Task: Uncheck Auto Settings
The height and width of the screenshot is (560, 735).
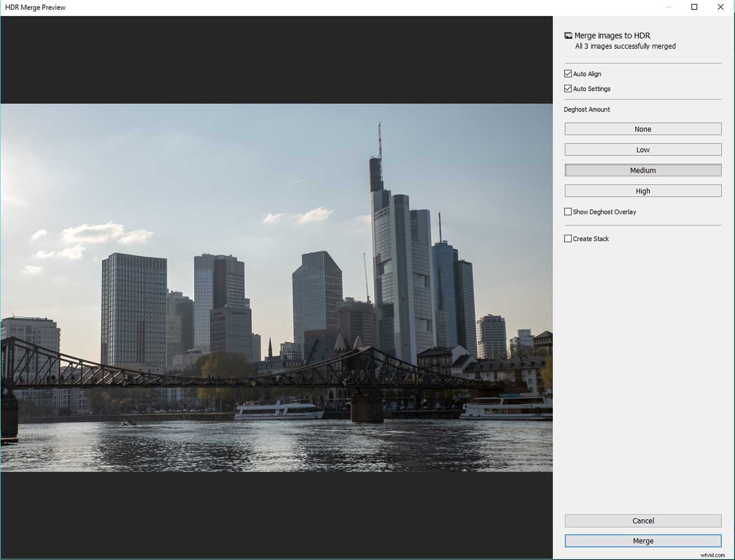Action: tap(568, 89)
